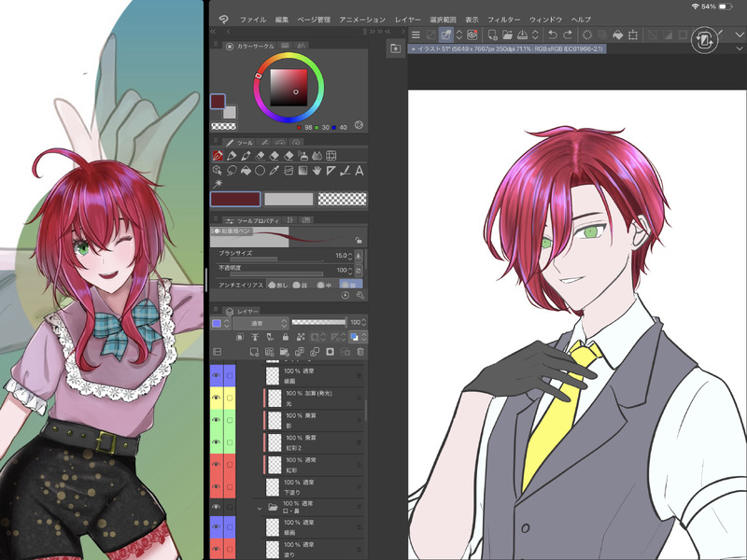Image resolution: width=747 pixels, height=560 pixels.
Task: Toggle the tool property lock icon
Action: [x=359, y=240]
